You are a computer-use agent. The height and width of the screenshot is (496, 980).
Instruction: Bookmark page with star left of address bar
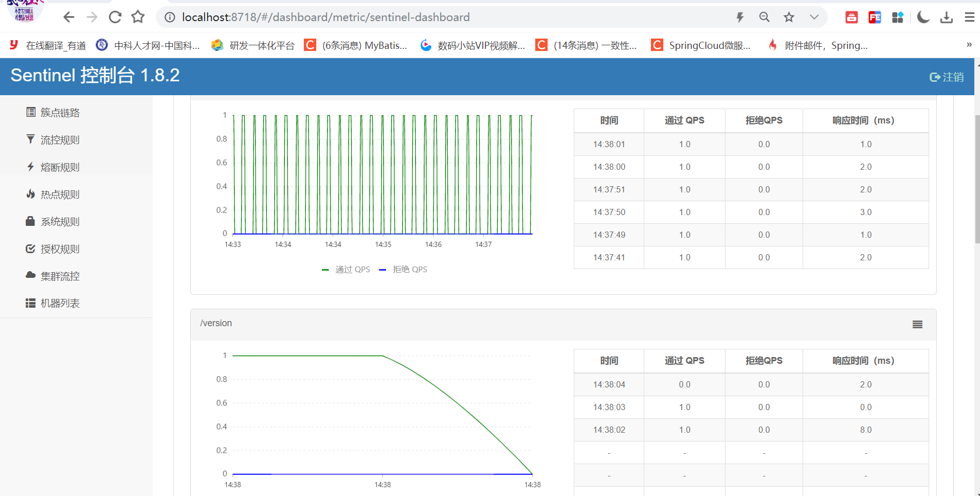pos(138,17)
